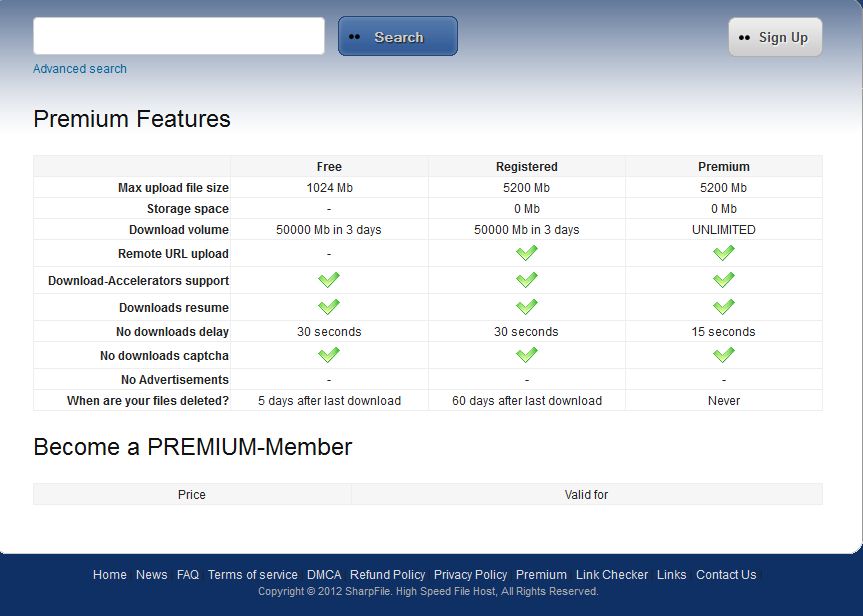
Task: Open the Refund Policy link
Action: click(x=388, y=575)
